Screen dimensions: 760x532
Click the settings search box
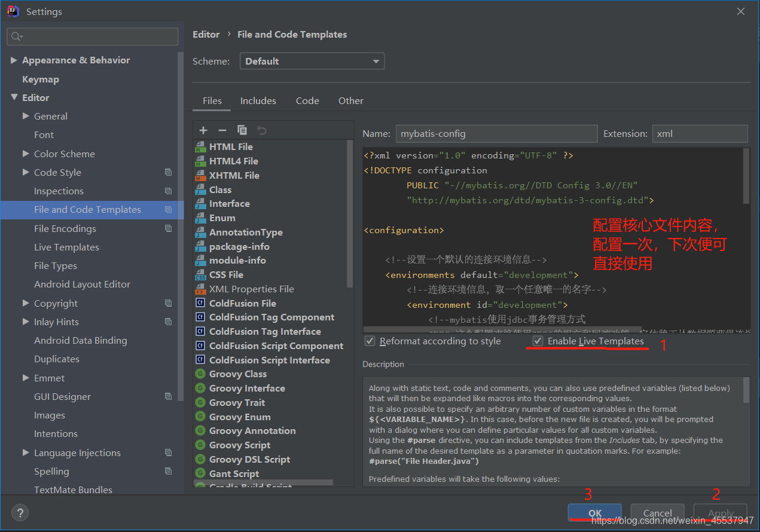tap(93, 36)
